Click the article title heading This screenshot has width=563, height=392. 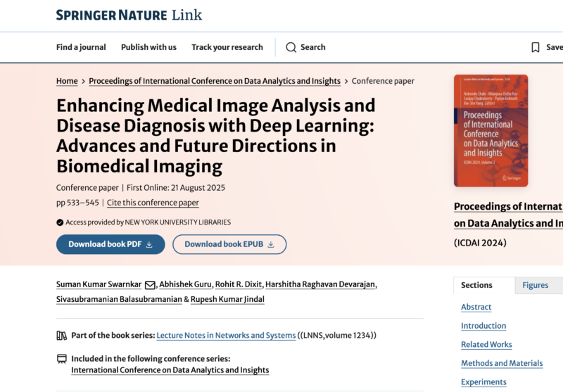click(x=216, y=136)
